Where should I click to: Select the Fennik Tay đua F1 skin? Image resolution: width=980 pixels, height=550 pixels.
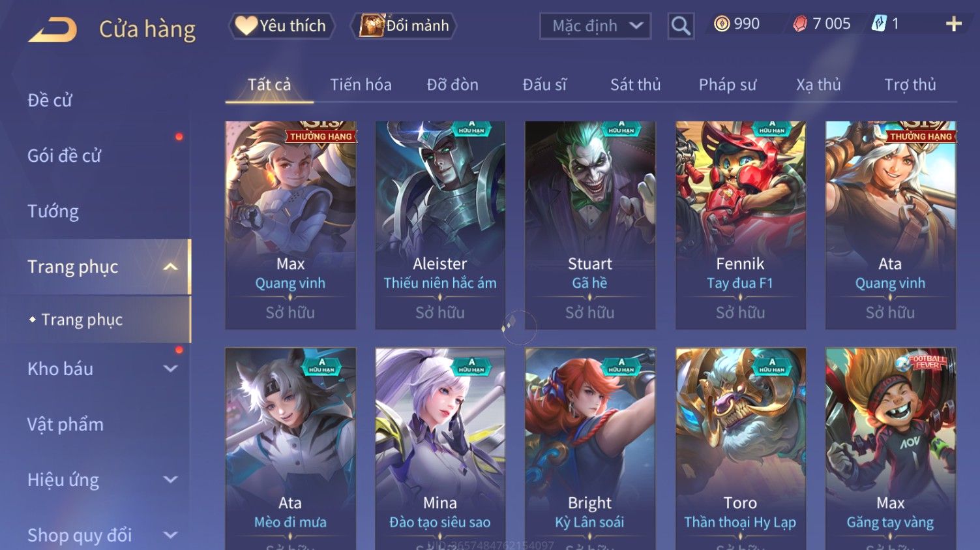(740, 225)
